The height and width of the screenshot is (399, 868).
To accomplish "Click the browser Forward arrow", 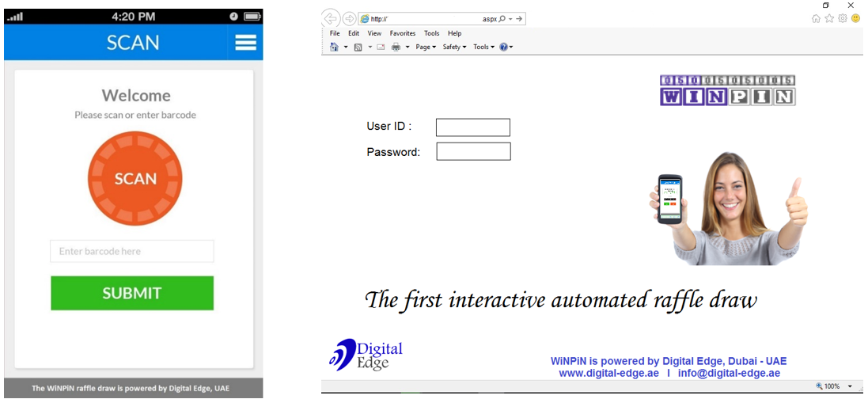I will pos(349,19).
